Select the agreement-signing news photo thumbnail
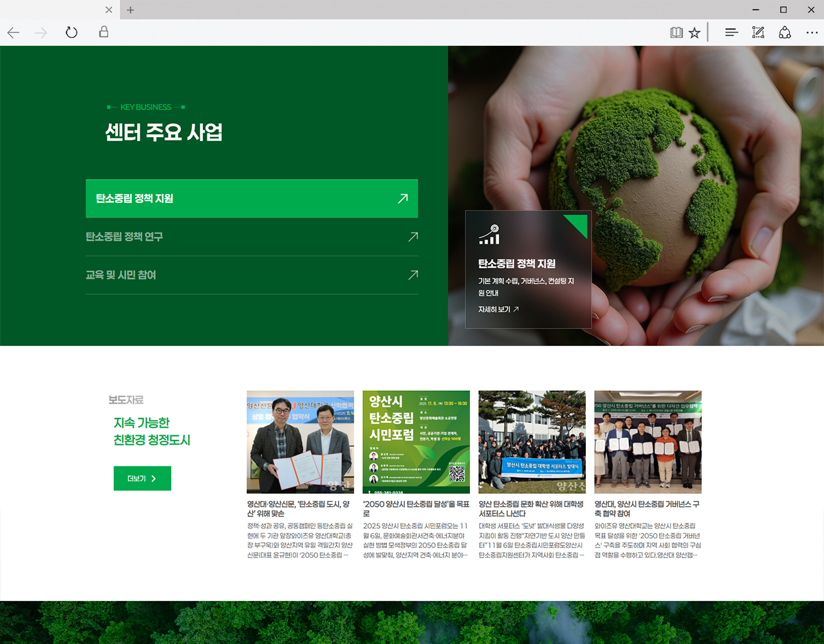 [300, 442]
